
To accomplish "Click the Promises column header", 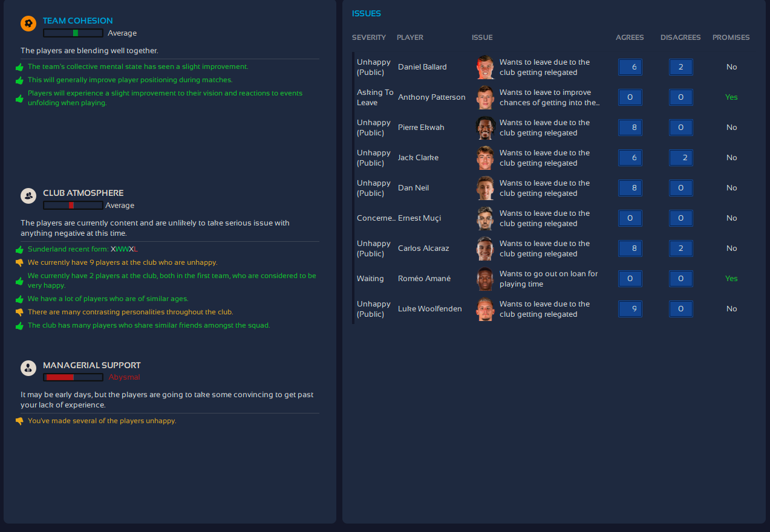I will tap(731, 37).
